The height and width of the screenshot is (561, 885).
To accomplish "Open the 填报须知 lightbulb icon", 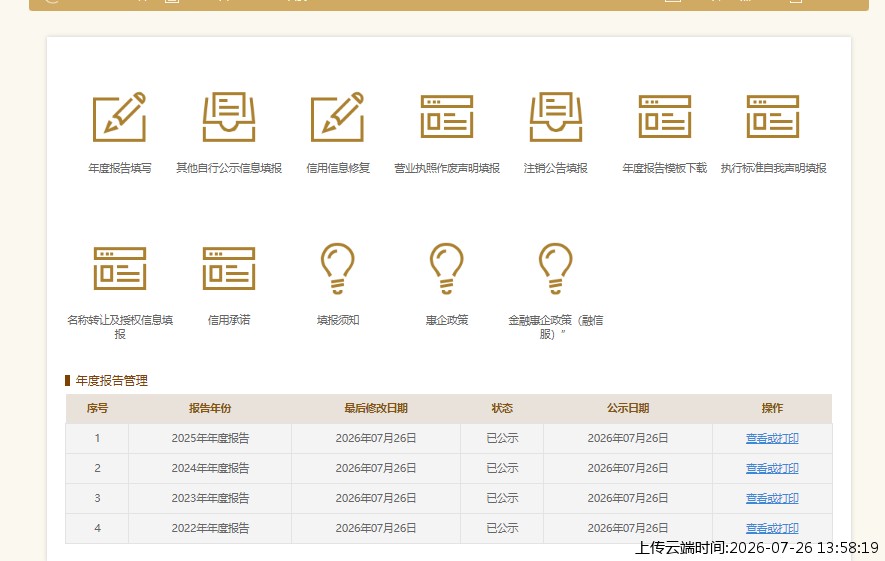I will click(338, 269).
